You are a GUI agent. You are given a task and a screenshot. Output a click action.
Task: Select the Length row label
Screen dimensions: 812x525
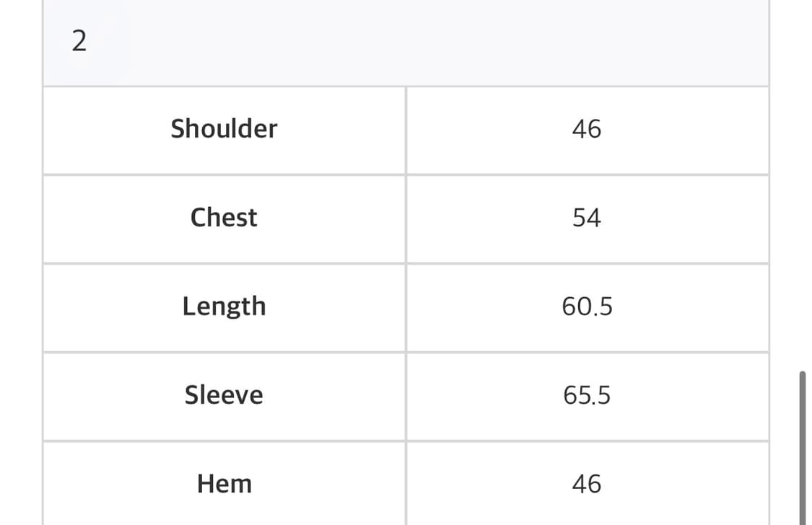(224, 306)
